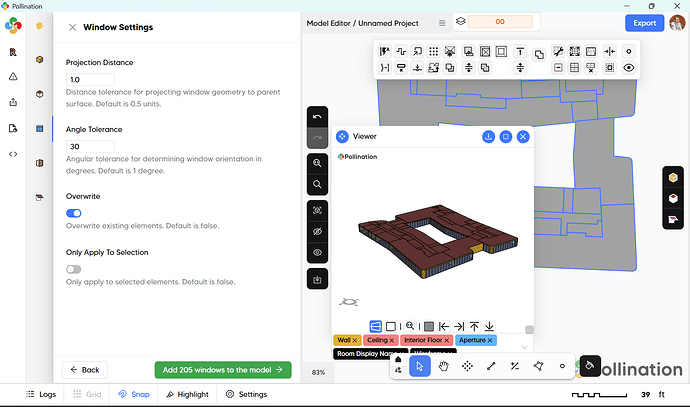690x407 pixels.
Task: Click the Export button
Action: tap(644, 23)
